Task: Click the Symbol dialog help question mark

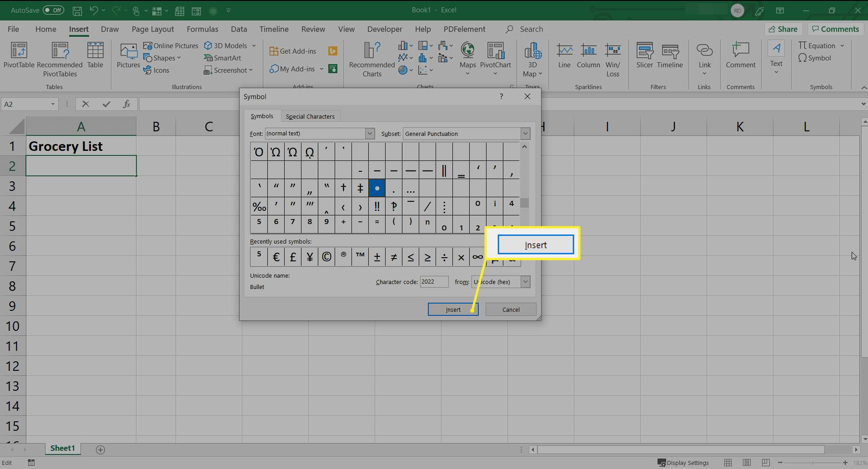Action: pyautogui.click(x=501, y=96)
